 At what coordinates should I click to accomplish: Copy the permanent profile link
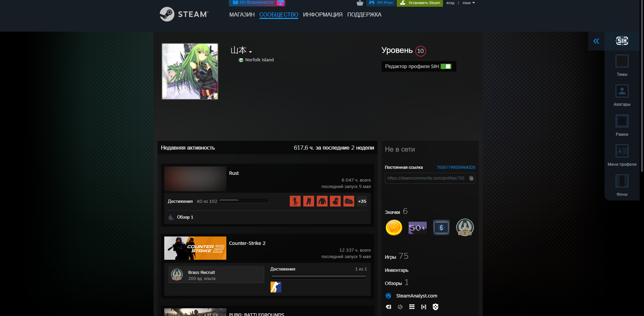[x=471, y=178]
